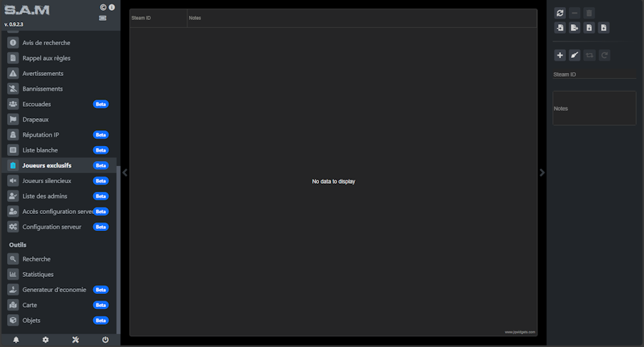Collapse the left sidebar with arrow
This screenshot has width=644, height=347.
tap(125, 172)
